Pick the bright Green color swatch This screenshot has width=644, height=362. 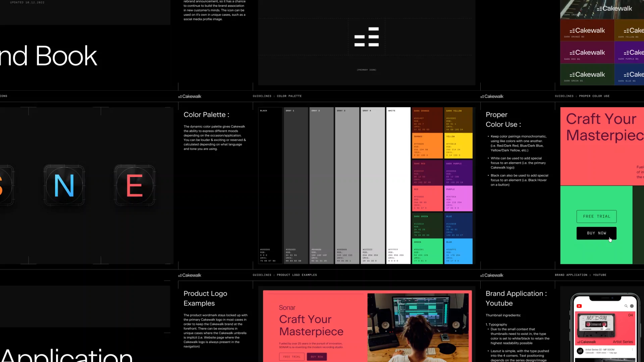[x=427, y=251]
